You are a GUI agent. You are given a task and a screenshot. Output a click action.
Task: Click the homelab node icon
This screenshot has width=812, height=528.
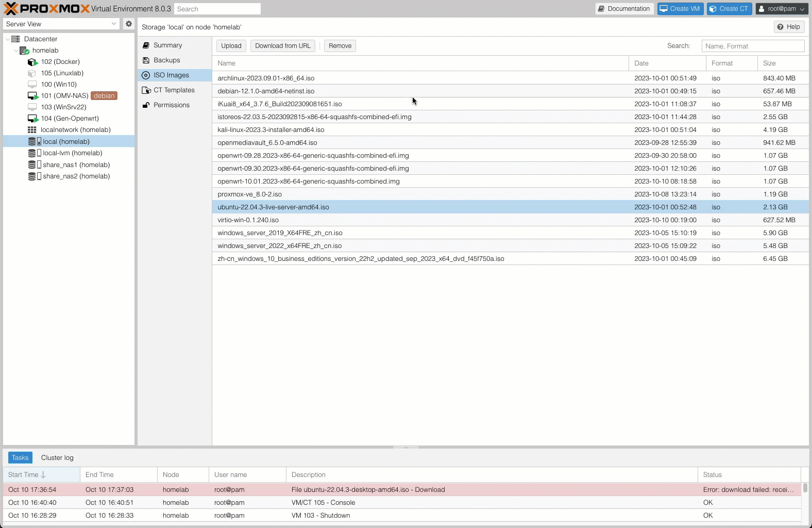coord(24,51)
